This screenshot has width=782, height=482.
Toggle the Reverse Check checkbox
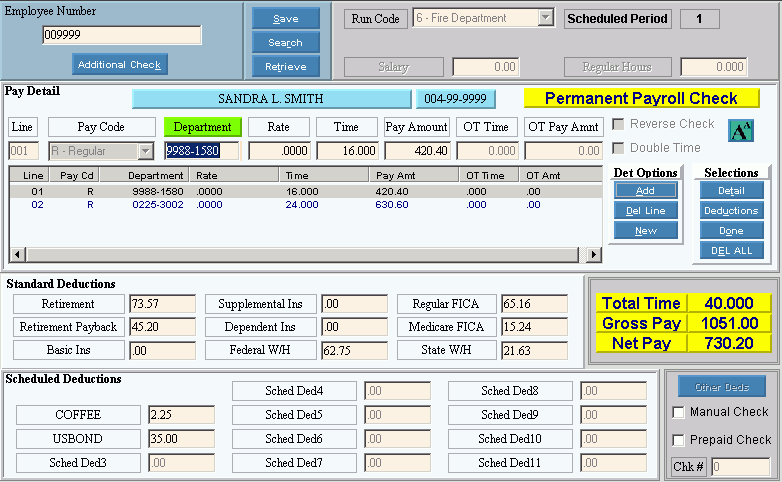(x=619, y=124)
